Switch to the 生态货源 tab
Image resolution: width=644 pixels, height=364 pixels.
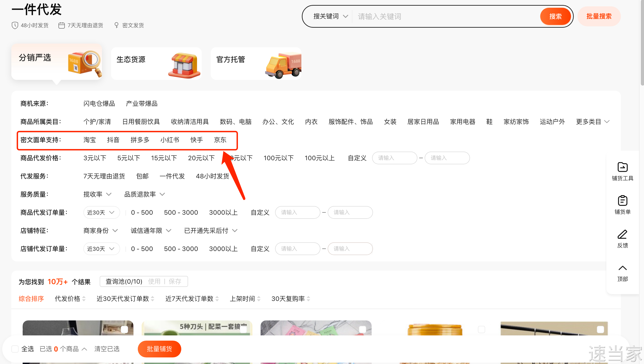(x=156, y=63)
